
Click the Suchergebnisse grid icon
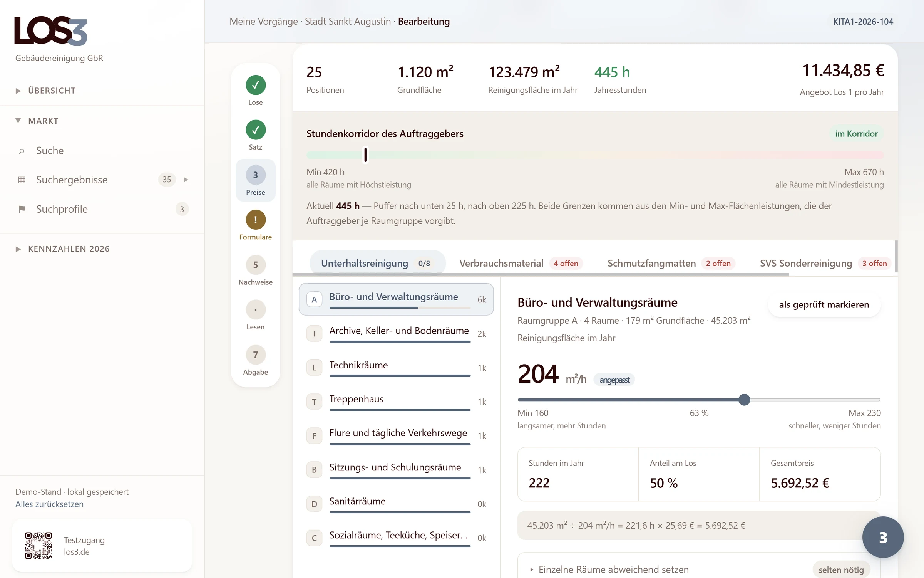pos(22,180)
